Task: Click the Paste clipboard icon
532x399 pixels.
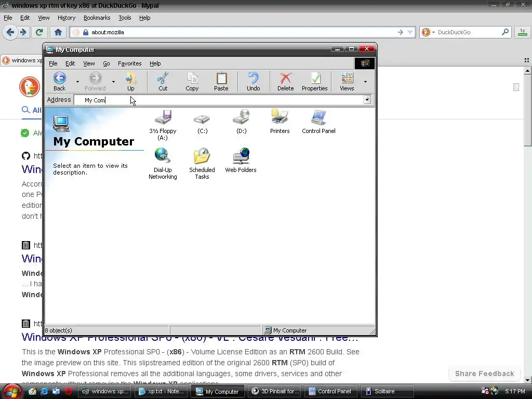Action: pyautogui.click(x=221, y=82)
